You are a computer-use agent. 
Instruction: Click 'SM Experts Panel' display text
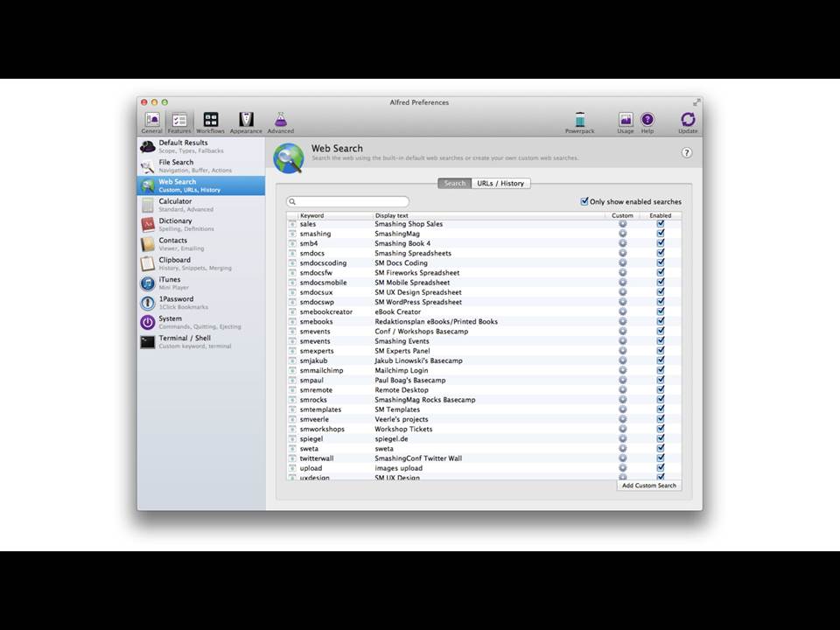pos(402,350)
